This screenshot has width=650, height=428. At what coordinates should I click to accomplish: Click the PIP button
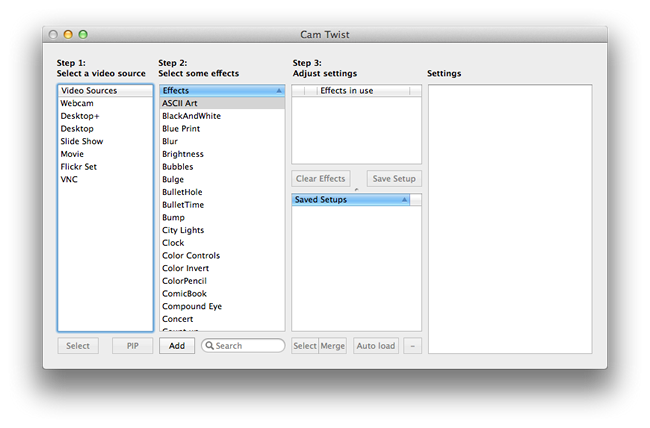click(x=133, y=345)
